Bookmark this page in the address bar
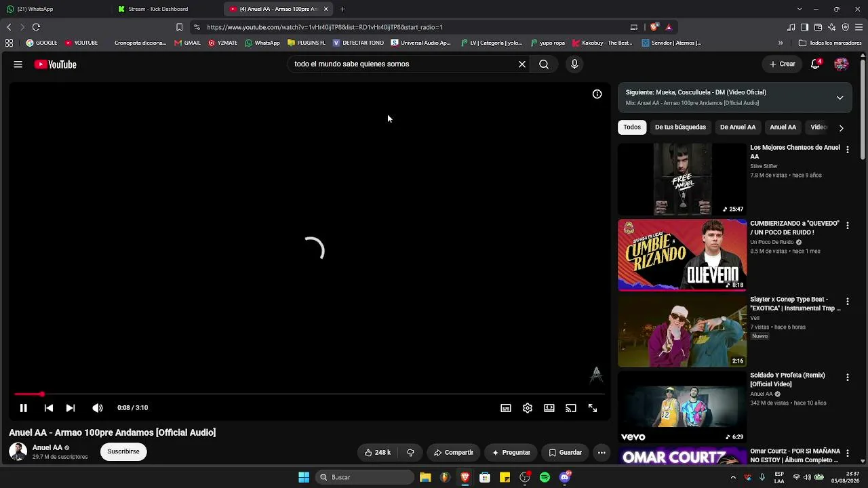This screenshot has width=868, height=488. (x=179, y=27)
